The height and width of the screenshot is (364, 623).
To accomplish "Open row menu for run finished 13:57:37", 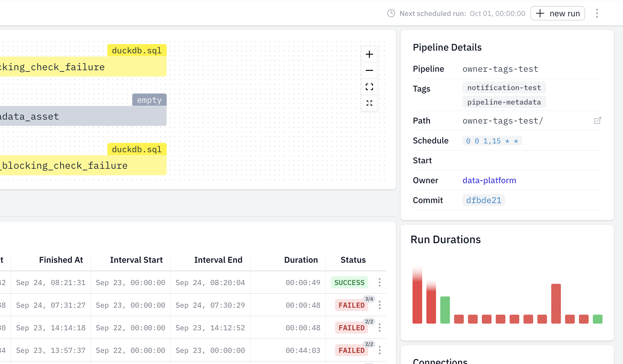I will (380, 350).
